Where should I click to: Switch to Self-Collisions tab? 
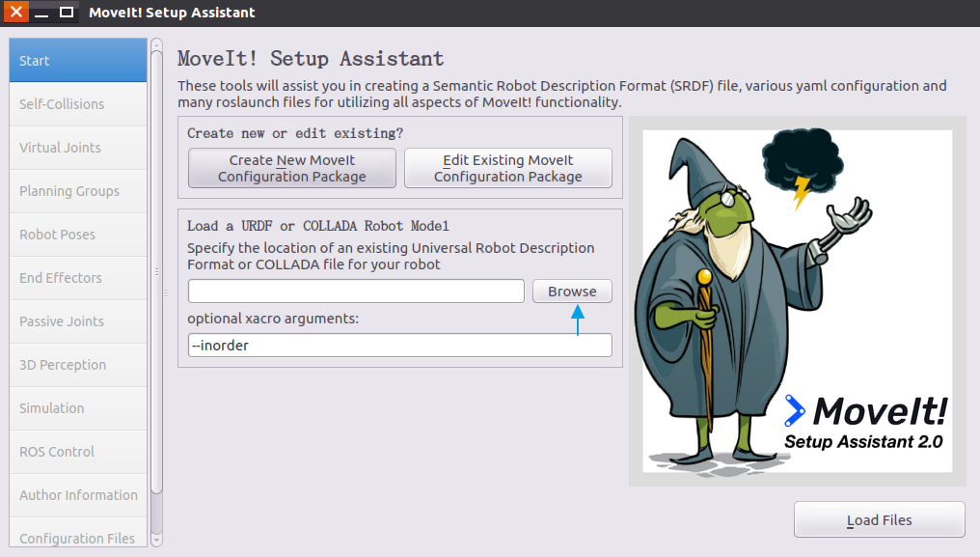pos(78,104)
